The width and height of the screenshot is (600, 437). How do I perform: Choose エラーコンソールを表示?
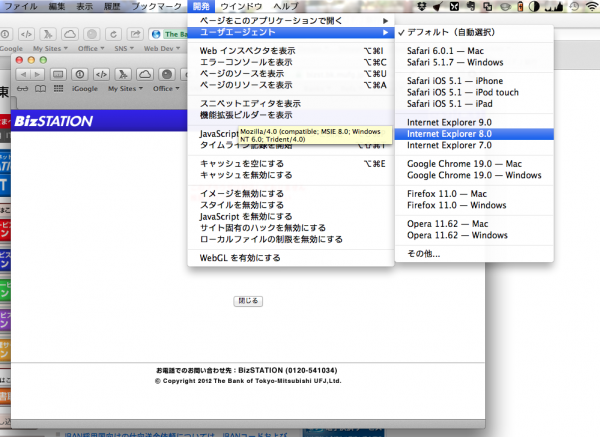pos(291,62)
